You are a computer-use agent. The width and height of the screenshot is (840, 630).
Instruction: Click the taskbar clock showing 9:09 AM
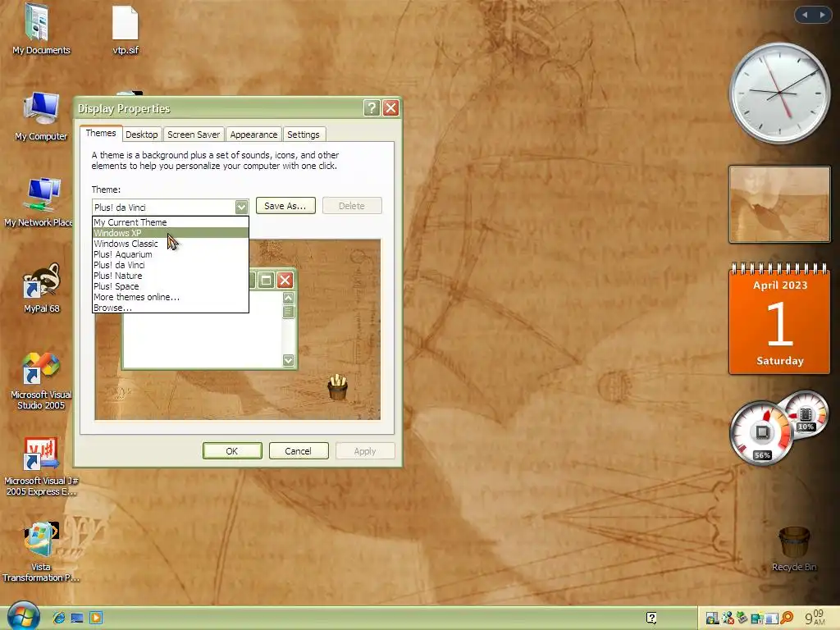coord(815,618)
